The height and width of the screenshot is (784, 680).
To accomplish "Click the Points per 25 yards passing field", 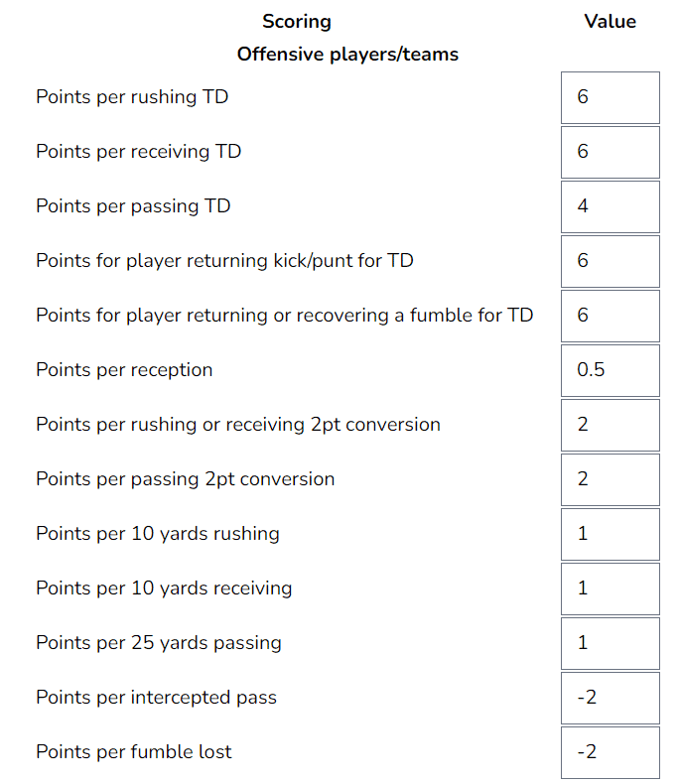I will click(610, 642).
